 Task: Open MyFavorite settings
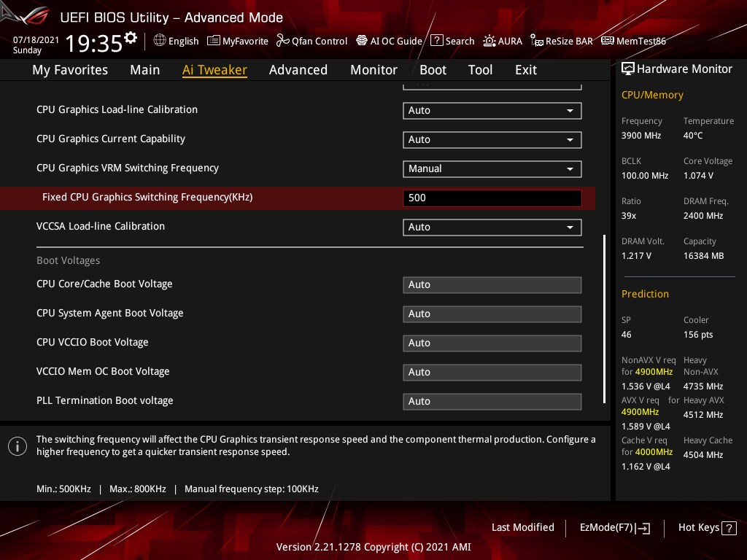(238, 41)
